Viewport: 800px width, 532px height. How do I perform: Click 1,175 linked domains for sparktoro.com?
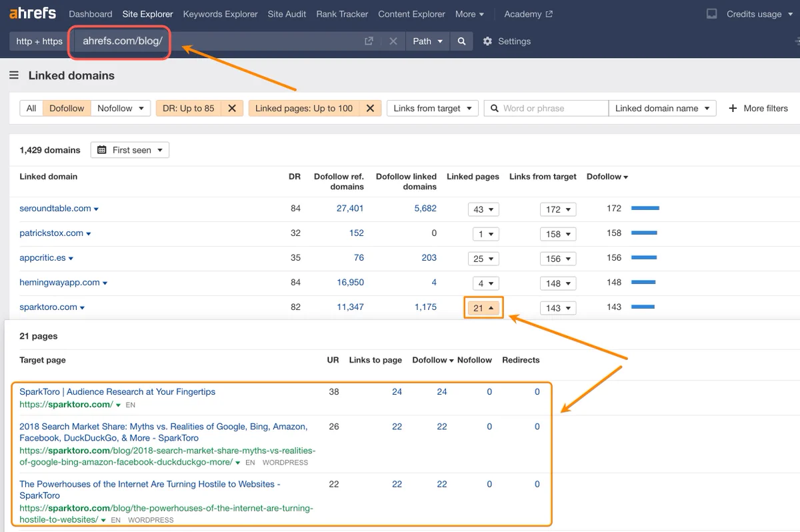click(x=425, y=307)
